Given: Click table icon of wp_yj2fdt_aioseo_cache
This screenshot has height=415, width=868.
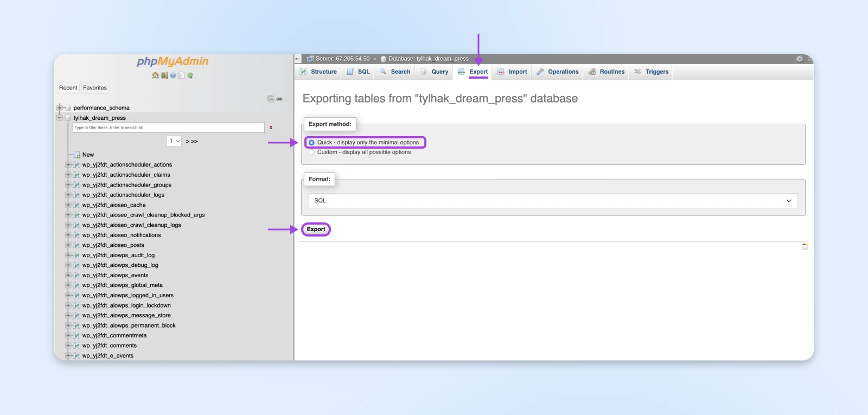Looking at the screenshot, I should (77, 205).
